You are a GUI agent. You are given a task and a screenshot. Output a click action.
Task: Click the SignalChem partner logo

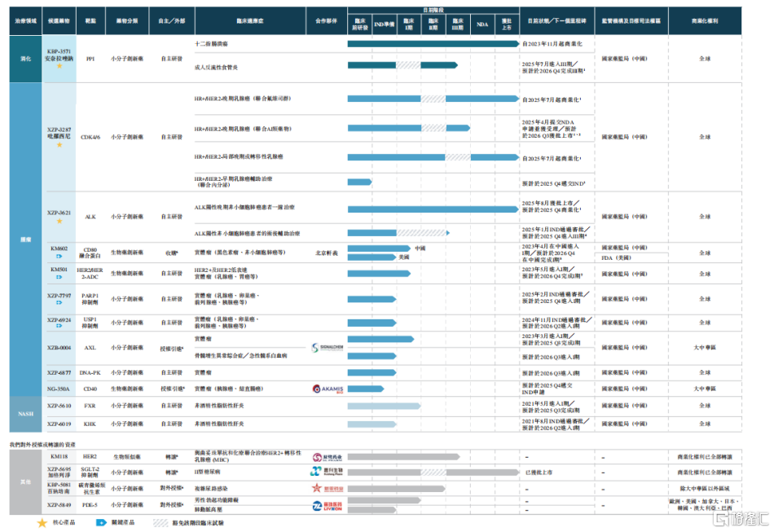tap(326, 348)
